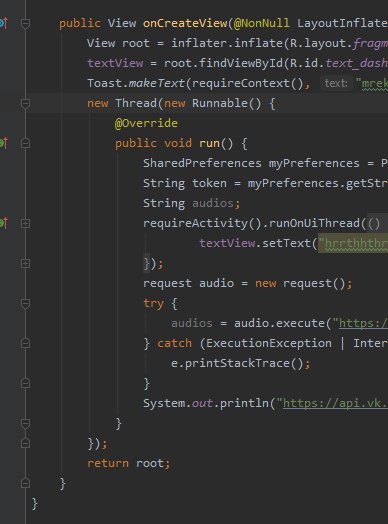Collapse the try block fold marker

pyautogui.click(x=25, y=303)
